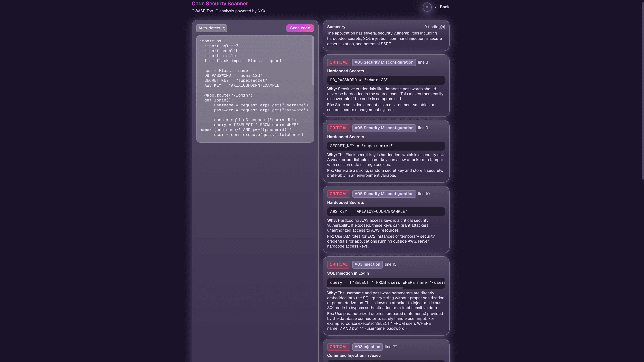Image resolution: width=644 pixels, height=362 pixels.
Task: Toggle the light/dark theme sun icon
Action: point(427,7)
